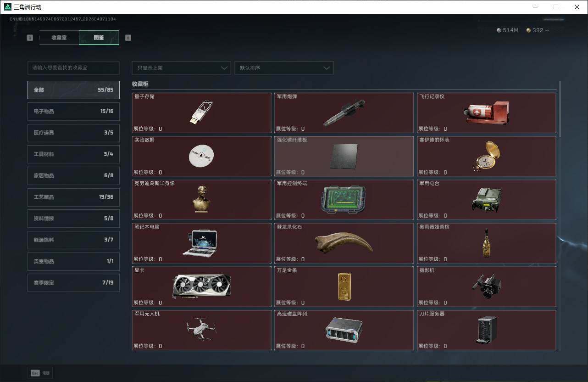Screen dimensions: 588x382
Task: Select the 量子存储 USB drive item
Action: [202, 113]
